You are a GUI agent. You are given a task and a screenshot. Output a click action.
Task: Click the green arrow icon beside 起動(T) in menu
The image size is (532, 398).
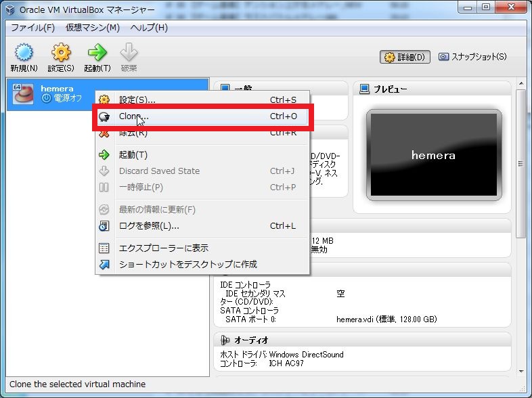click(x=104, y=155)
